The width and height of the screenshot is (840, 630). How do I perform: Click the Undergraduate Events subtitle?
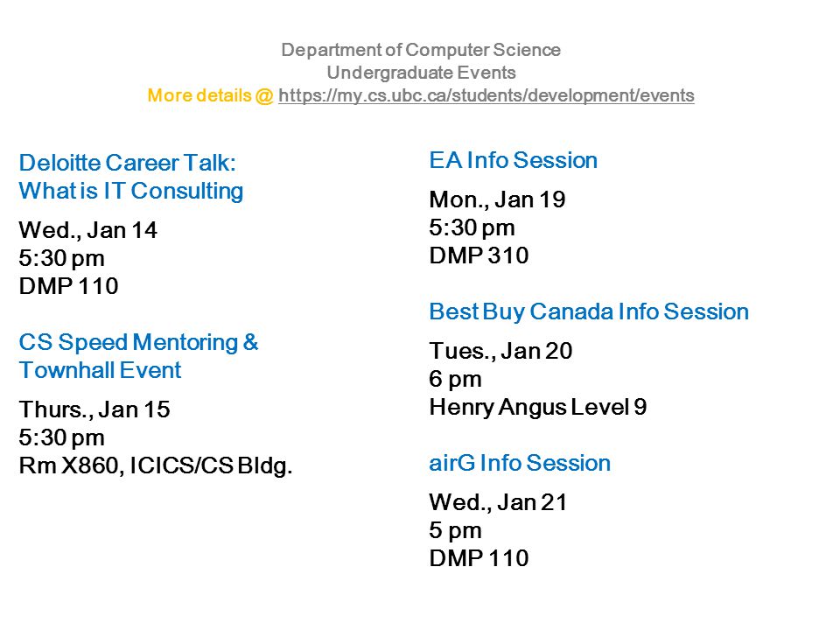(421, 73)
